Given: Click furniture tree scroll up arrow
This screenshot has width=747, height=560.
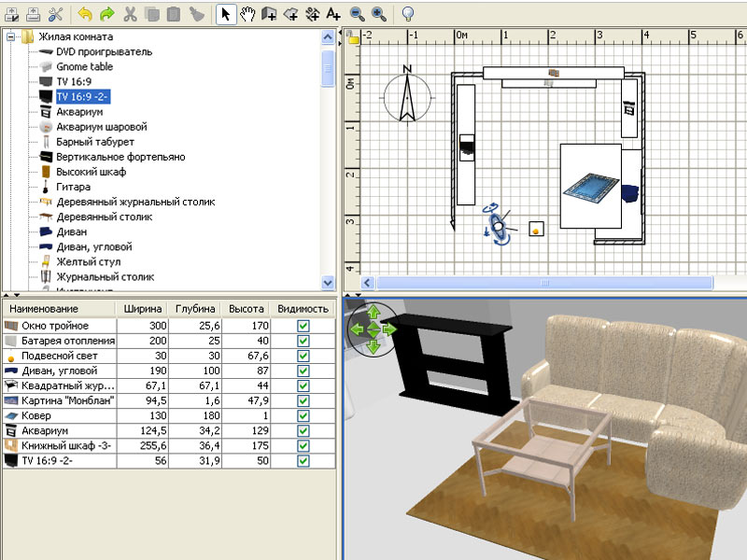Looking at the screenshot, I should tap(328, 36).
